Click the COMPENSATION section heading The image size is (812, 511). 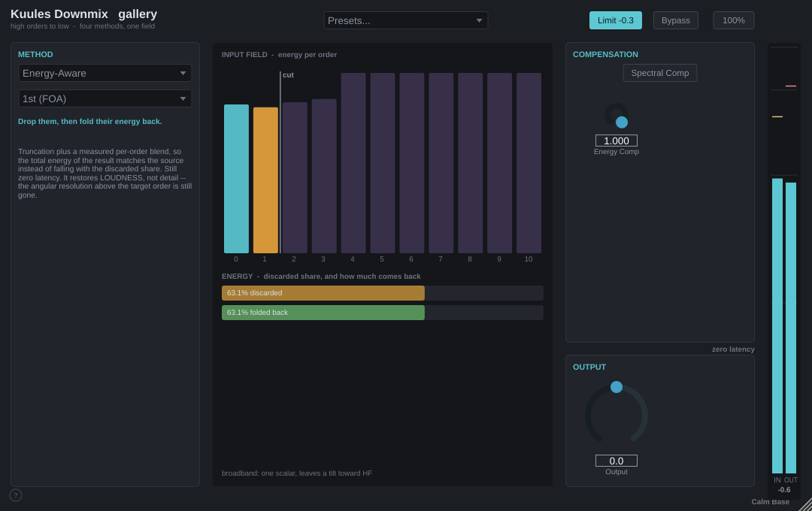click(604, 54)
